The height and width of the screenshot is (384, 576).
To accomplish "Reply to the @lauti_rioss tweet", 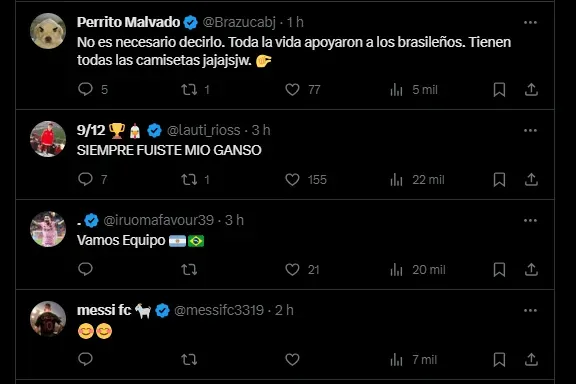I will pyautogui.click(x=85, y=179).
